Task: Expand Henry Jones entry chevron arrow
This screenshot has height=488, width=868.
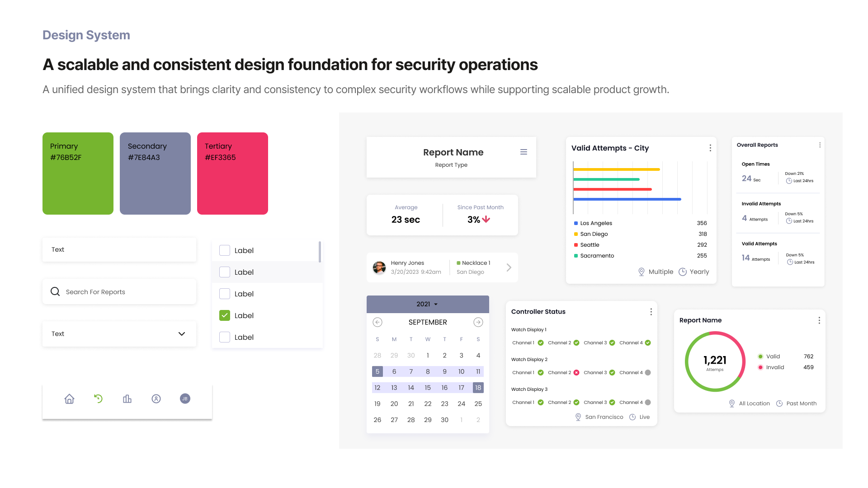Action: (x=509, y=267)
